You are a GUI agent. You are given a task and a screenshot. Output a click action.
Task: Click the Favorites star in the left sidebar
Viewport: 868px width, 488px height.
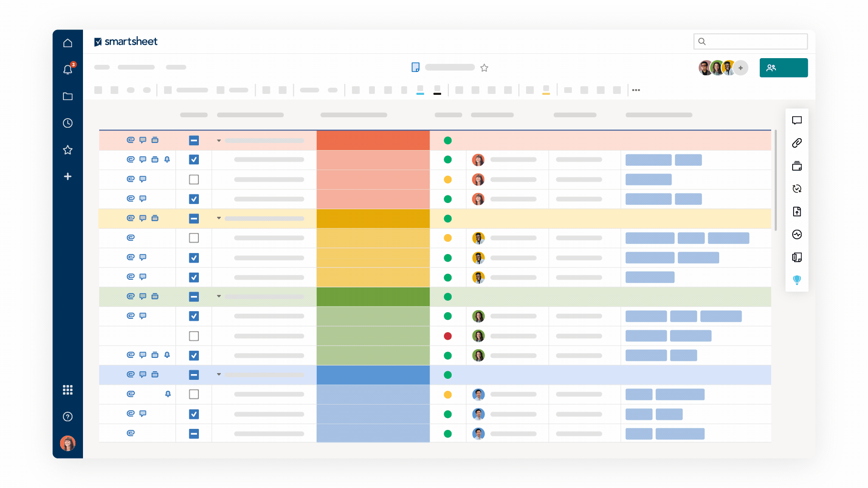point(68,150)
